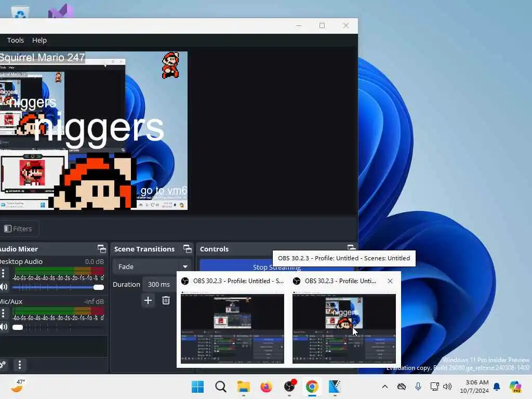532x399 pixels.
Task: Maximize the OBS window
Action: 322,25
